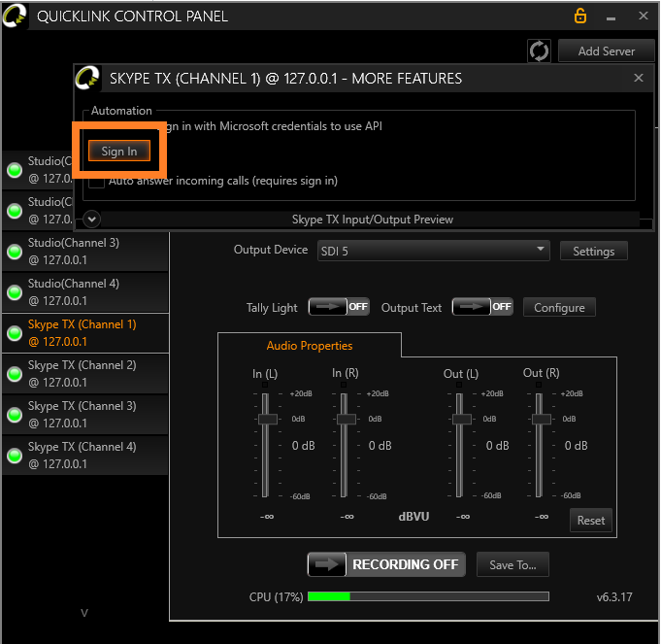The height and width of the screenshot is (644, 661).
Task: Click green status light for Studio(Channel 3)
Action: [15, 252]
